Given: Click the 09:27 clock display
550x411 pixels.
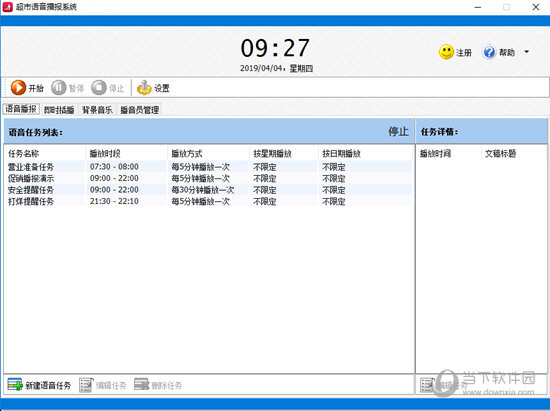Looking at the screenshot, I should point(275,48).
